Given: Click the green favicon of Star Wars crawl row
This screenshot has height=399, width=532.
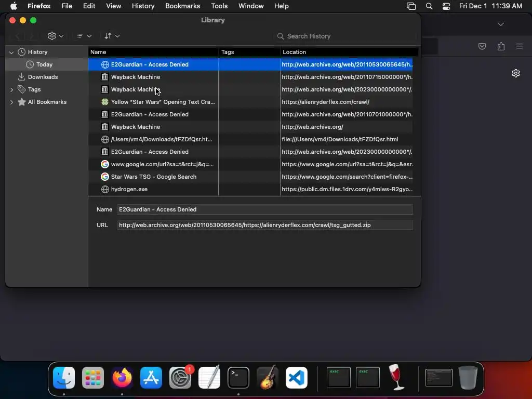Looking at the screenshot, I should [x=105, y=102].
